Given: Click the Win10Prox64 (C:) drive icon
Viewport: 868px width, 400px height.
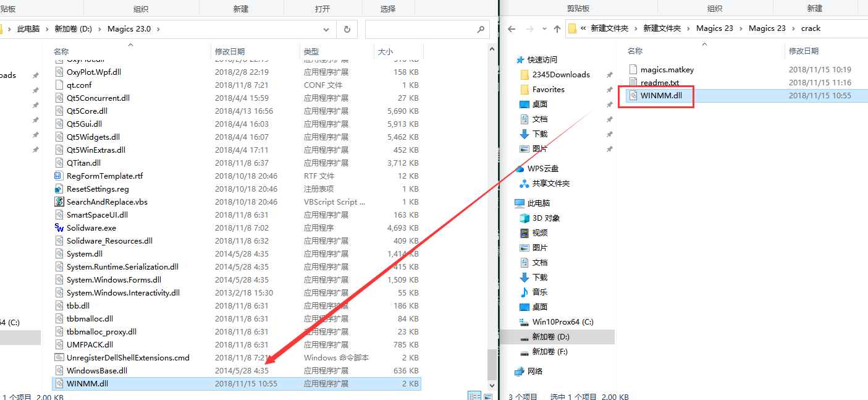Looking at the screenshot, I should 525,322.
